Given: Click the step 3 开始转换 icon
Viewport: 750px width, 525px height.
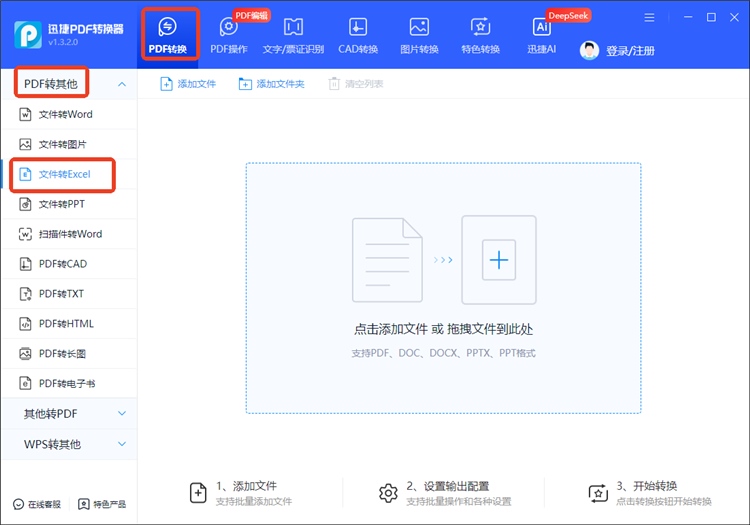Looking at the screenshot, I should pyautogui.click(x=598, y=493).
